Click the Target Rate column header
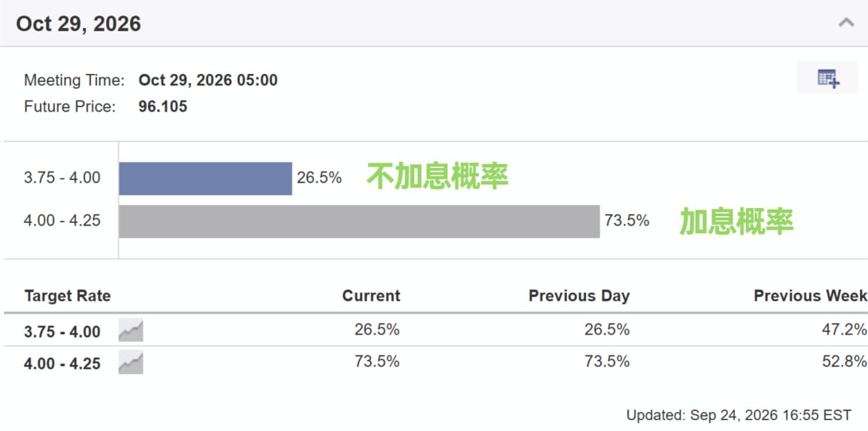The image size is (868, 431). pyautogui.click(x=67, y=296)
